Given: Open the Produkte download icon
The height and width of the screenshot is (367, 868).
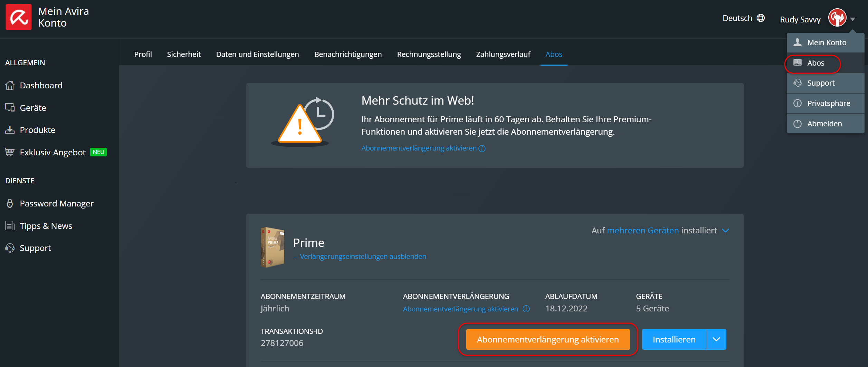Looking at the screenshot, I should point(10,130).
